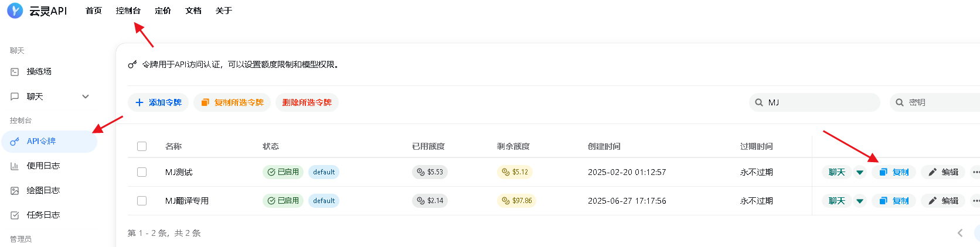Image resolution: width=980 pixels, height=247 pixels.
Task: Click the more options icon for MJ测试 row
Action: pos(975,172)
